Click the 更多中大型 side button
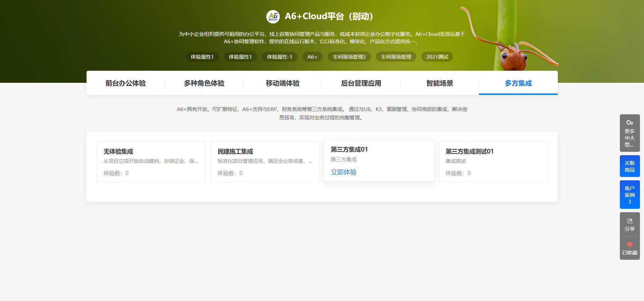 tap(630, 133)
